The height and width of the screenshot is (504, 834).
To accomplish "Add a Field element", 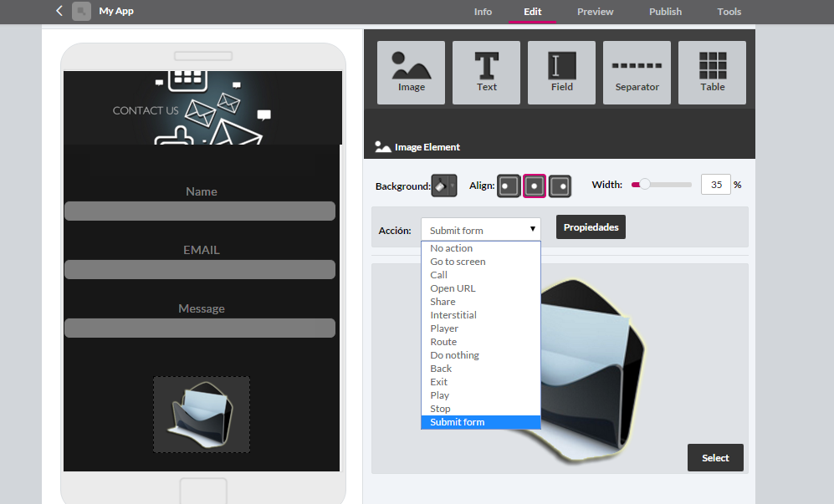I will tap(561, 73).
